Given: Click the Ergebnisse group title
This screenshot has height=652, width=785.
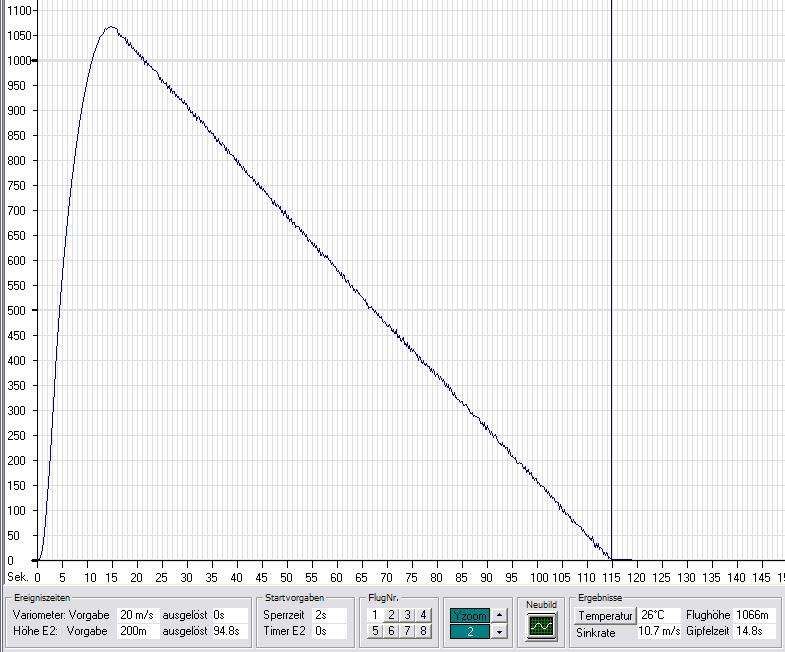Looking at the screenshot, I should tap(600, 597).
